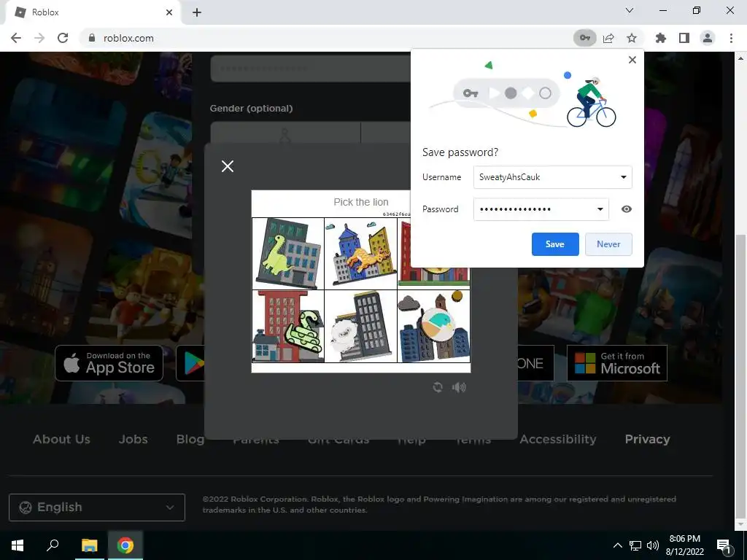The image size is (747, 560).
Task: Open the Privacy footer link
Action: (648, 439)
